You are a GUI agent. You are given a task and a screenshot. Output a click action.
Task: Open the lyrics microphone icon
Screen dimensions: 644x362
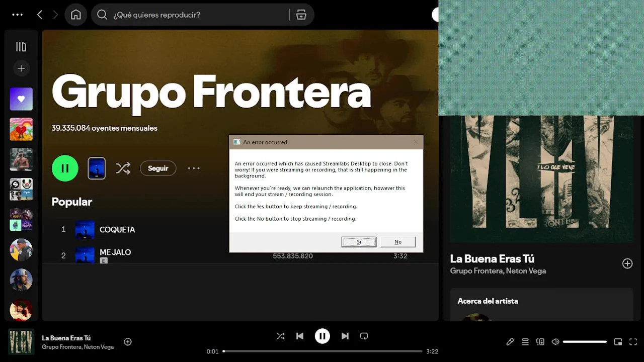coord(510,342)
